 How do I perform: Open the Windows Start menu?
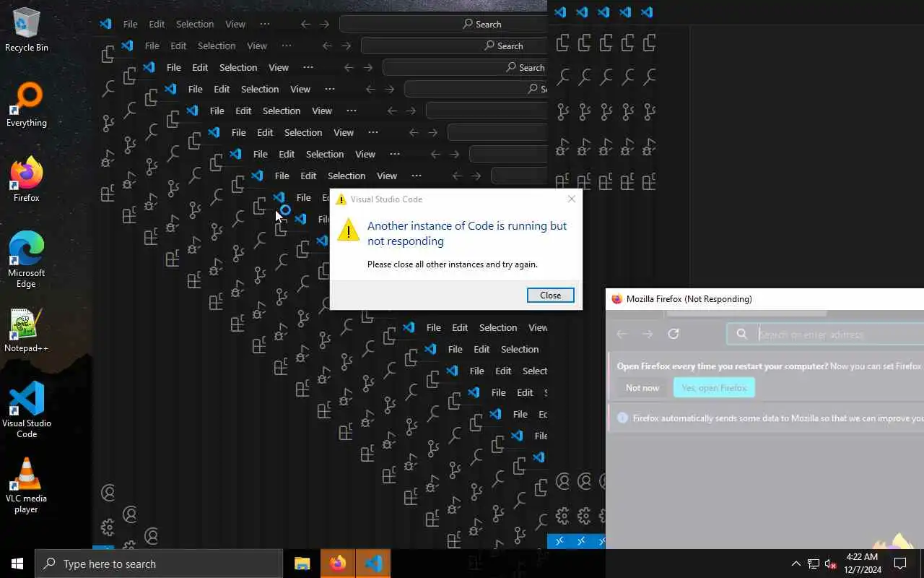pos(17,564)
